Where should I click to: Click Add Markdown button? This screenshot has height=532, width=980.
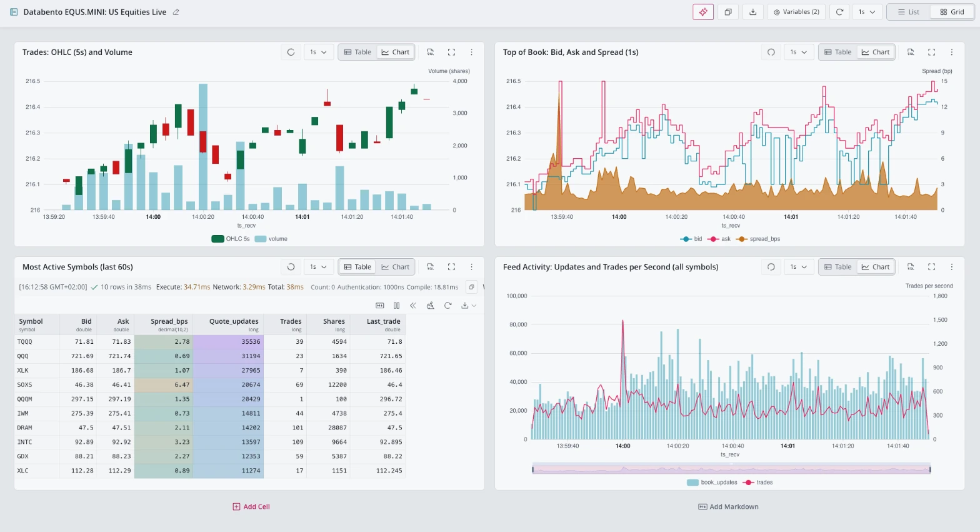[x=728, y=506]
